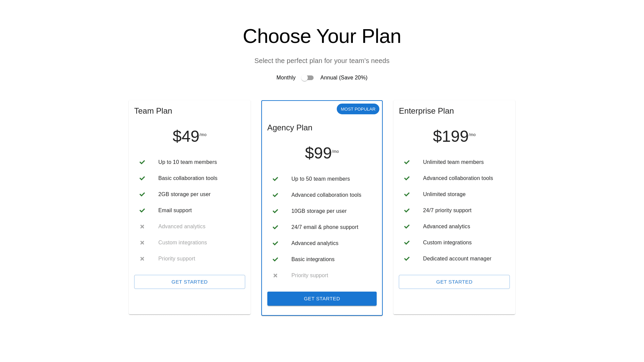644x362 pixels.
Task: Click the checkmark beside 24/7 priority support
Action: click(407, 210)
